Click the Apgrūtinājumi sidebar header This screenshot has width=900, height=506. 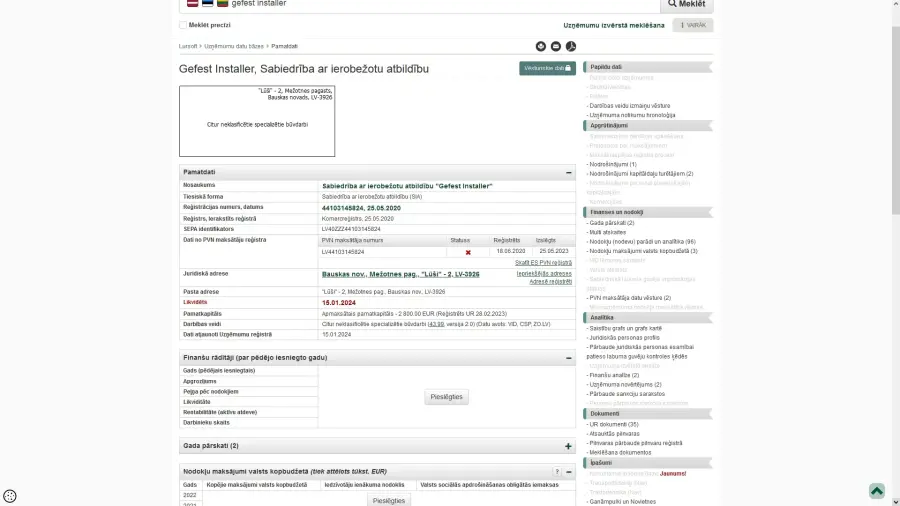(x=648, y=126)
